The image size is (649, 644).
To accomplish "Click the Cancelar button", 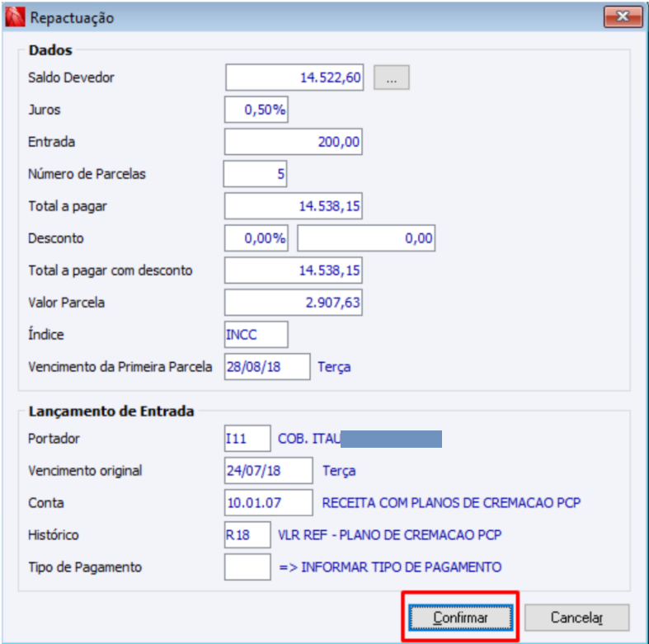I will coord(576,618).
